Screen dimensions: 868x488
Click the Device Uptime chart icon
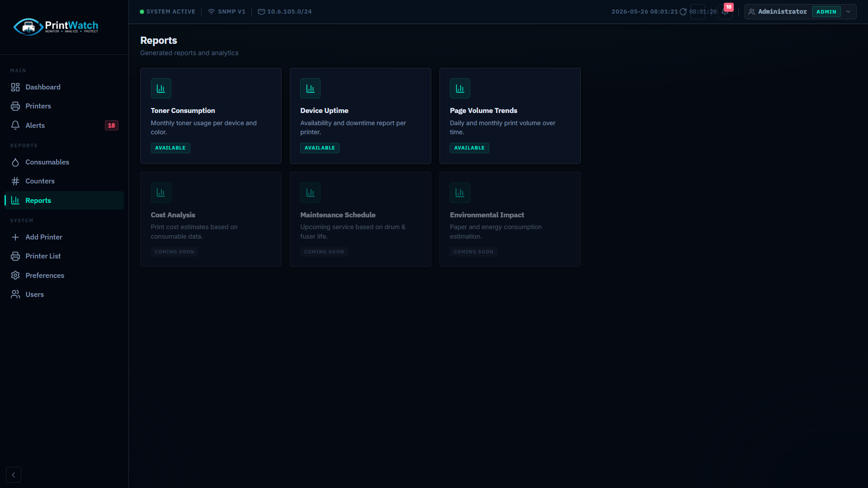311,89
